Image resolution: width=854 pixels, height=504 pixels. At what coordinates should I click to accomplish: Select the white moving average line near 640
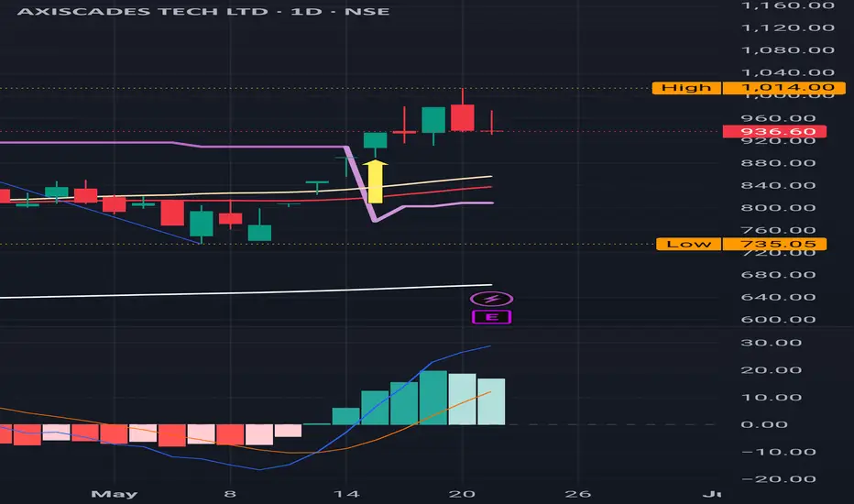(245, 292)
